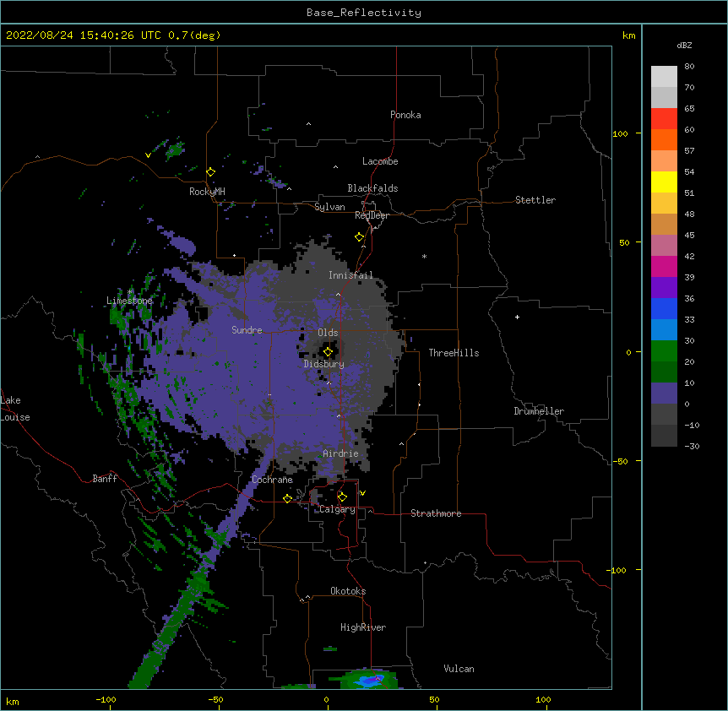Select the yellow diamond marker beside RockyMH

tap(210, 172)
